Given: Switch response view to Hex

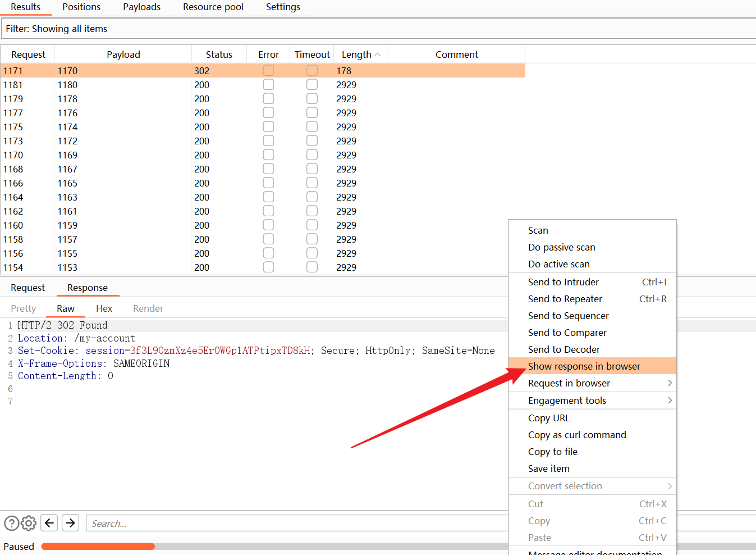Looking at the screenshot, I should [x=104, y=308].
